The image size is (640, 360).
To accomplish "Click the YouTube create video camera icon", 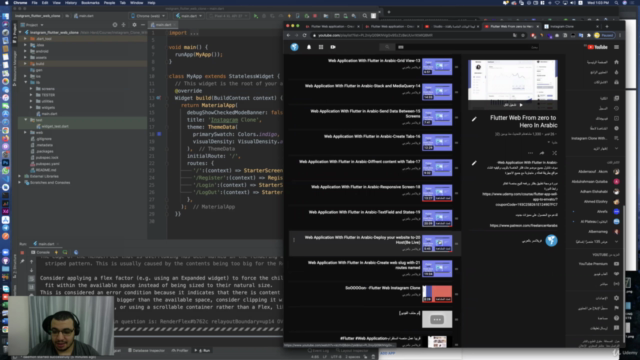I will (x=333, y=47).
